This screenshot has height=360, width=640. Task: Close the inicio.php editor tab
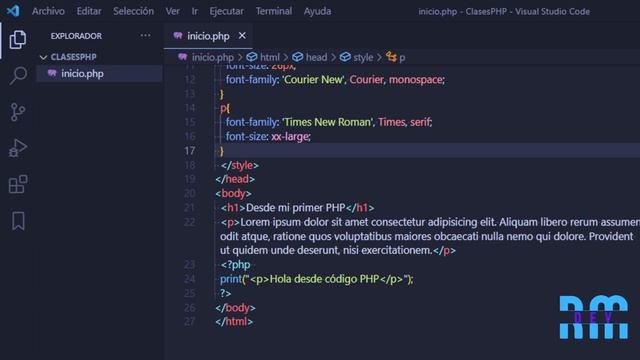coord(242,36)
